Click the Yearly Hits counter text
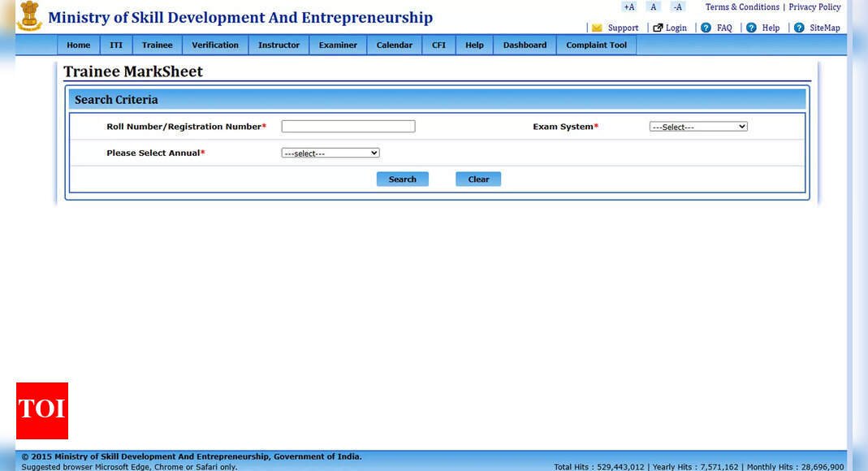 695,467
